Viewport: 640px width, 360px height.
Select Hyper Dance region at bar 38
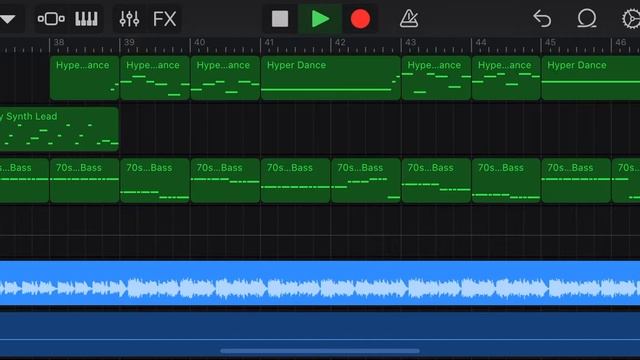[x=84, y=78]
